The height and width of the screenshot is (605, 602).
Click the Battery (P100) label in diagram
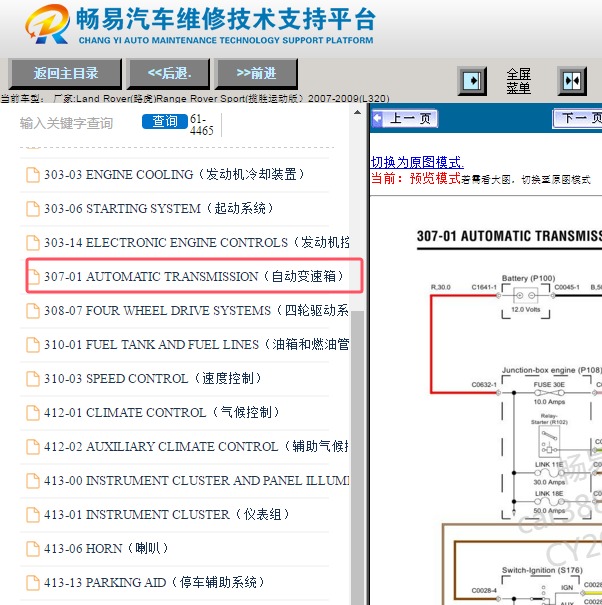(528, 278)
